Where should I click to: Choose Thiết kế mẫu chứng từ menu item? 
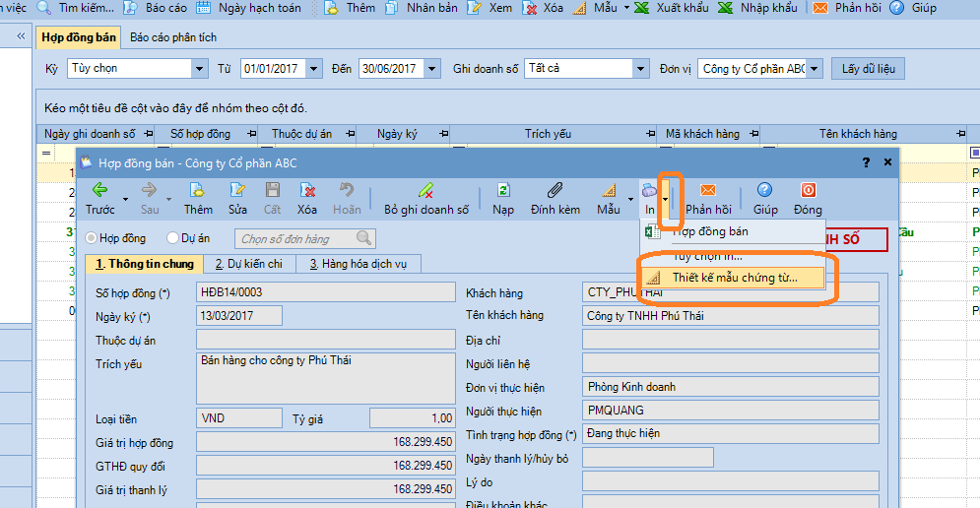[733, 278]
